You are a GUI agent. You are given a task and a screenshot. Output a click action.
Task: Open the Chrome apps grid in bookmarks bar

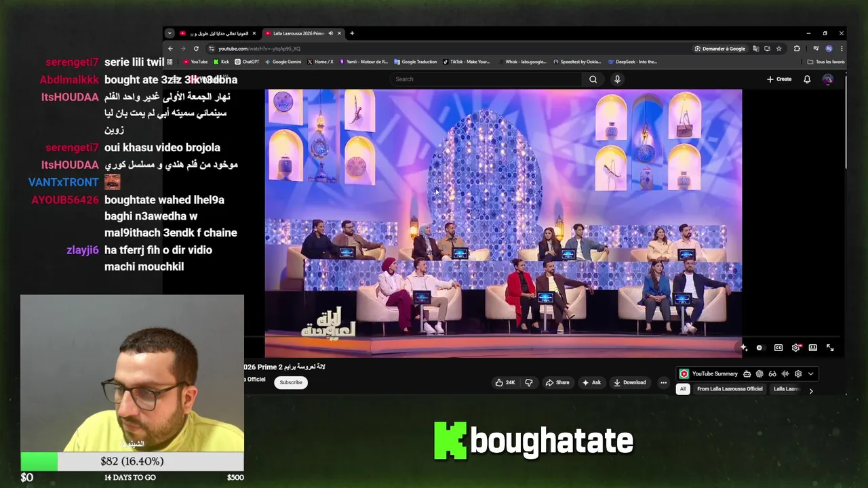point(170,62)
